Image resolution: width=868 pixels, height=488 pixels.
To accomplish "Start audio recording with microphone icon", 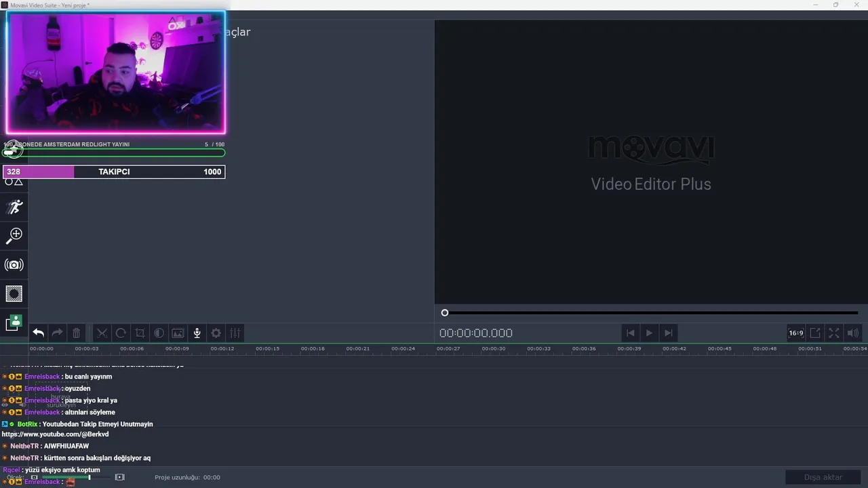I will tap(197, 333).
